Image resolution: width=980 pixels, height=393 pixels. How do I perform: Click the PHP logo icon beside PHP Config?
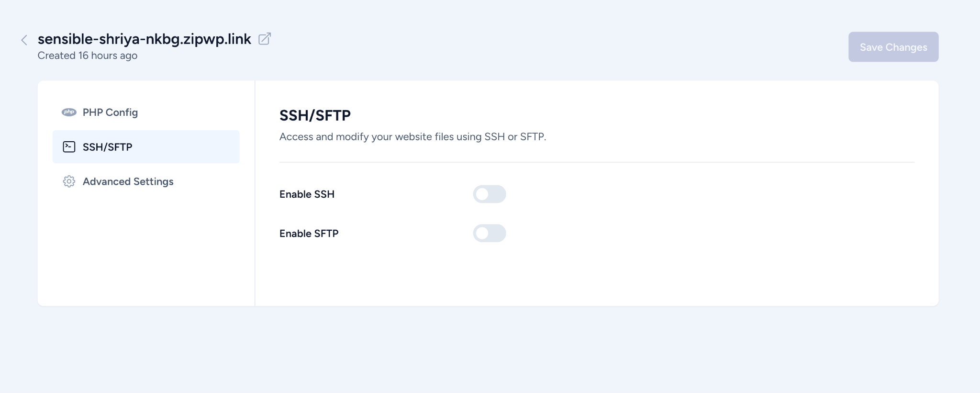coord(69,112)
